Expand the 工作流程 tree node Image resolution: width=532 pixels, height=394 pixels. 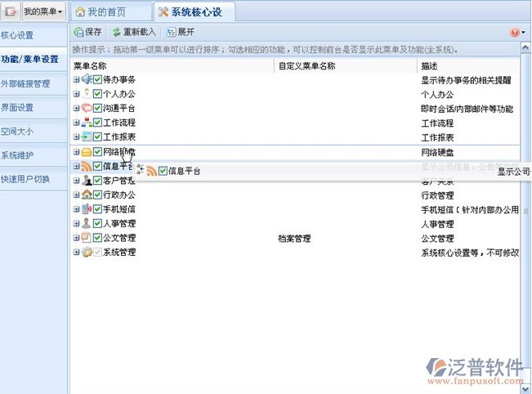tap(76, 123)
